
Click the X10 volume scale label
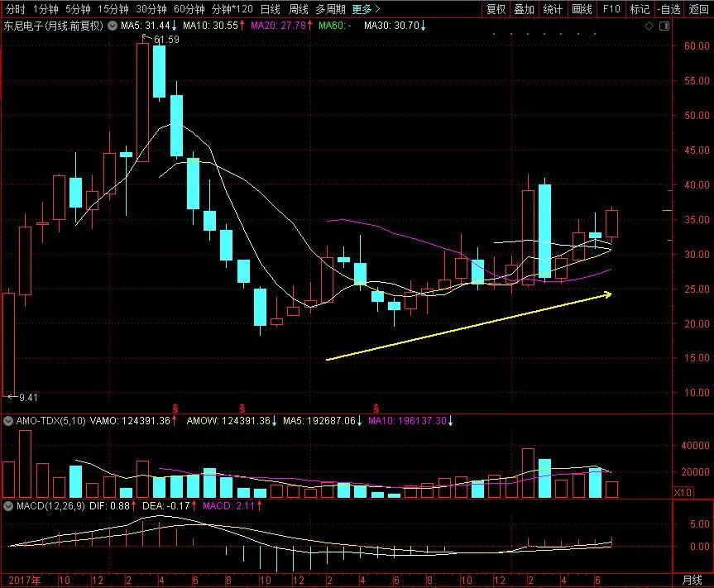683,492
